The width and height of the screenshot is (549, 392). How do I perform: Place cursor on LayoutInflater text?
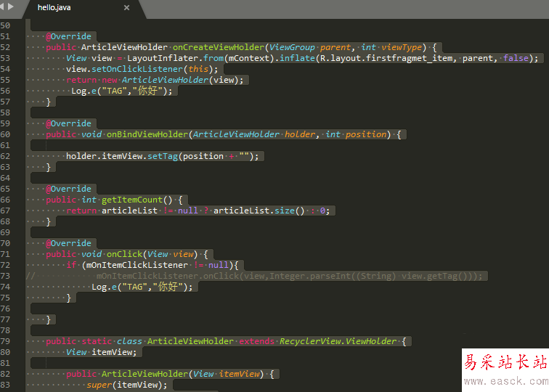163,58
